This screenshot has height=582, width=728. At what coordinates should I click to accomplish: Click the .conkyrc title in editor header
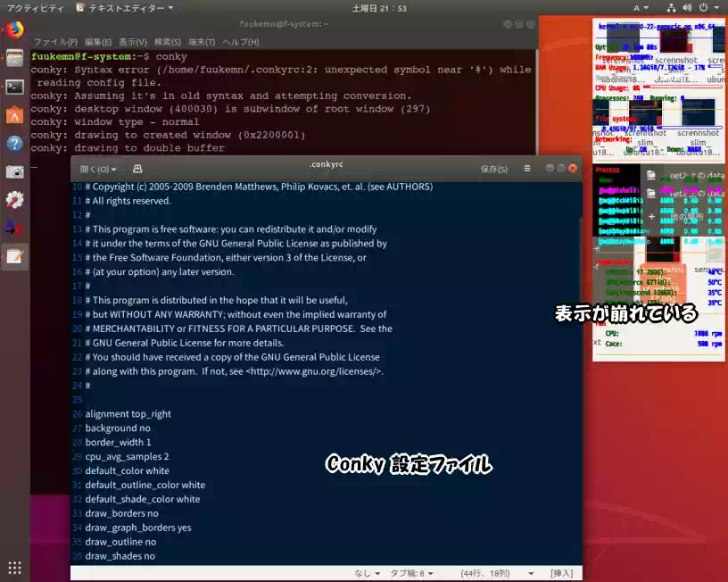326,164
